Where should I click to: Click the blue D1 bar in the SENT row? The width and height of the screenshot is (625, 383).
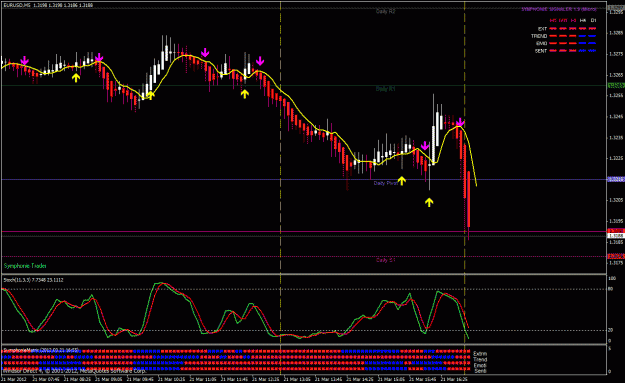point(592,51)
